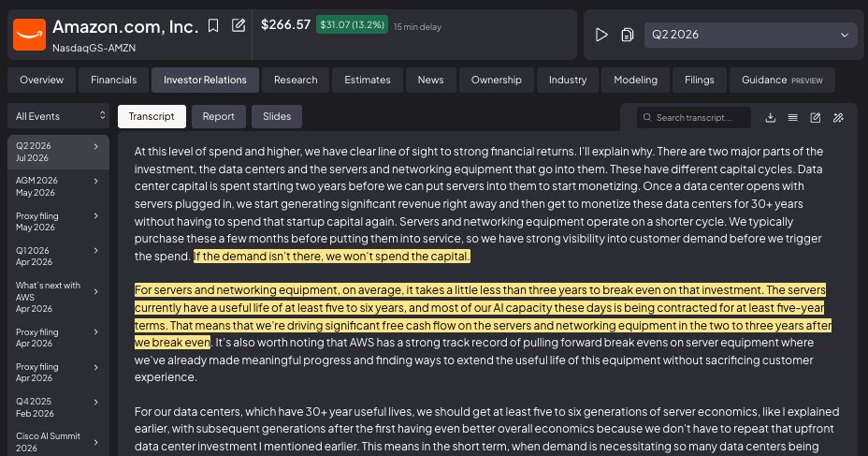Click the transcript edit pencil icon
This screenshot has width=868, height=456.
point(816,117)
